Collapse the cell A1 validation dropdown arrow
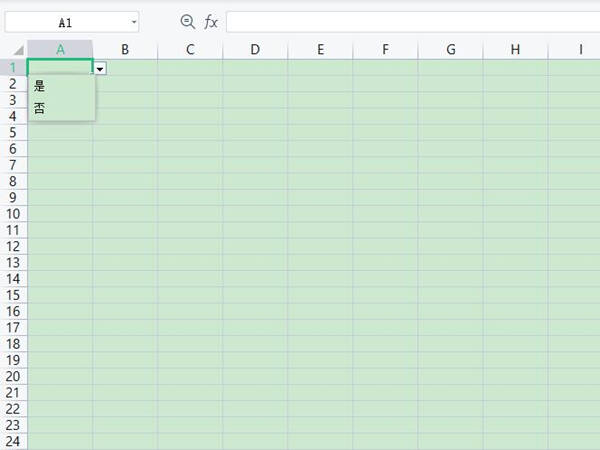 click(100, 69)
